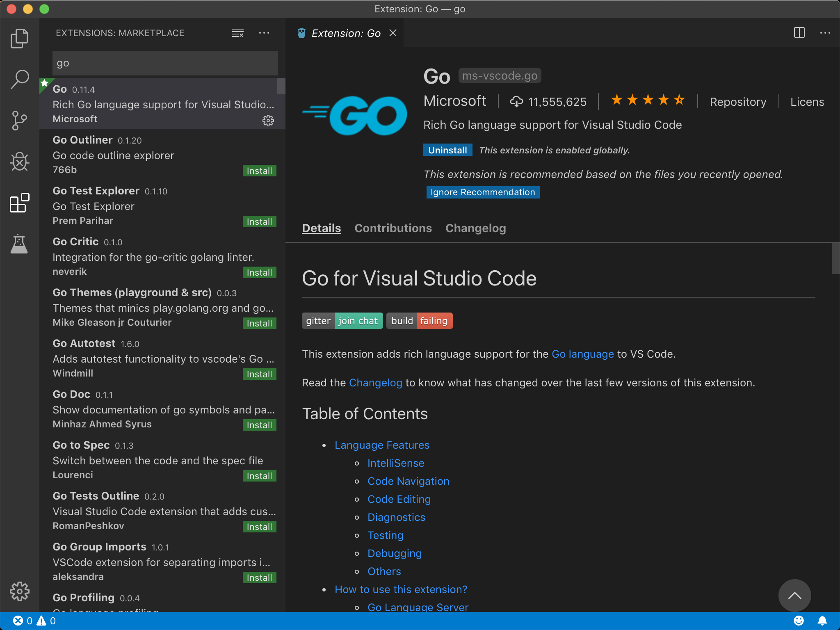Open the Language Features link
This screenshot has height=630, width=840.
point(382,445)
